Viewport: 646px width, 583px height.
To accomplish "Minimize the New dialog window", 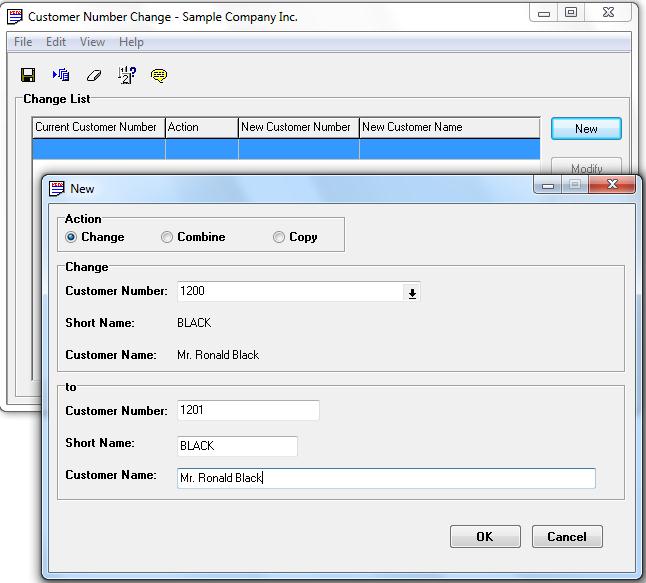I will click(x=548, y=185).
